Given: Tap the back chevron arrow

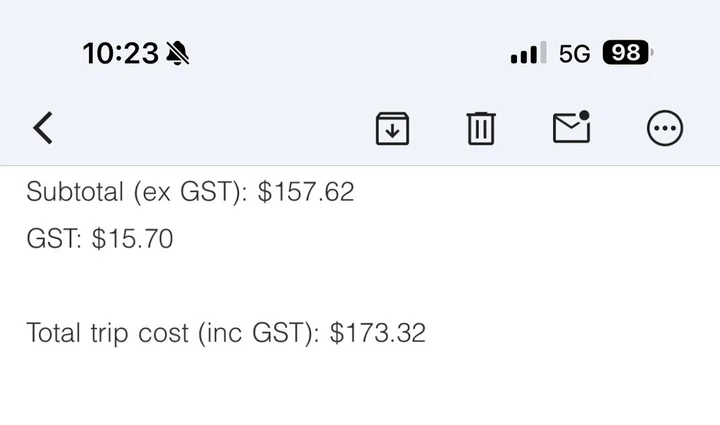Looking at the screenshot, I should 43,128.
